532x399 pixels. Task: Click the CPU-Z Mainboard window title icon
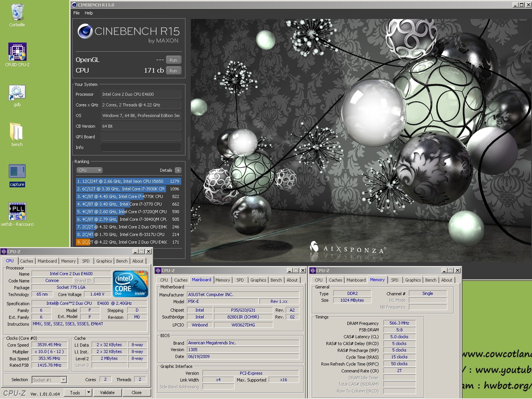pyautogui.click(x=158, y=271)
